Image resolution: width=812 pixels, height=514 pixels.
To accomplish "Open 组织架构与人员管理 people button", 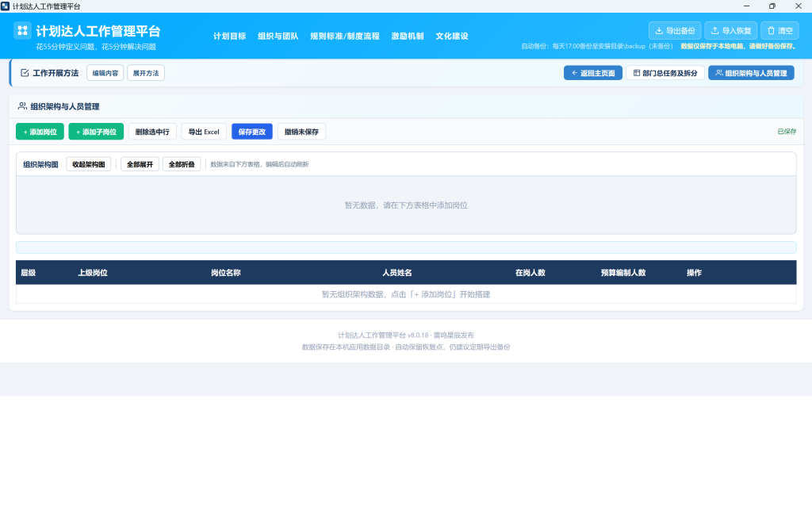I will (x=751, y=73).
